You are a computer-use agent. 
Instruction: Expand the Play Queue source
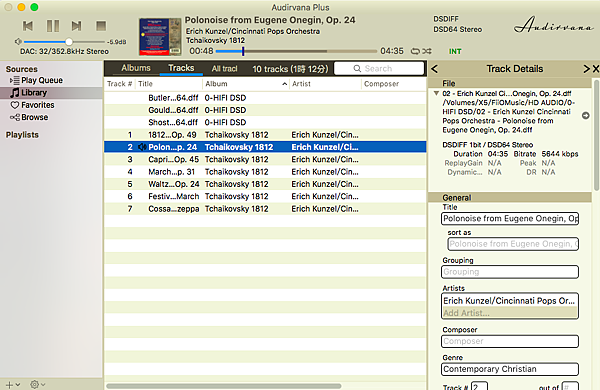11,80
